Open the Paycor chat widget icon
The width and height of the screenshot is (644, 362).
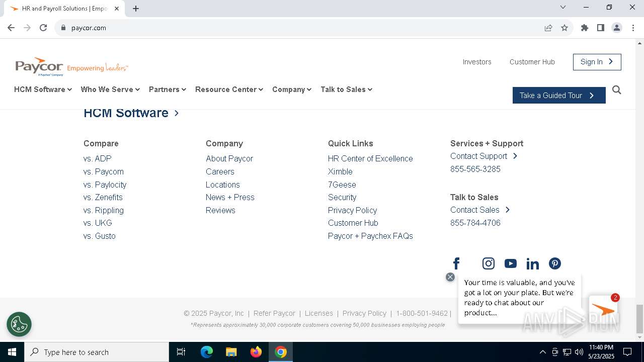[x=603, y=310]
